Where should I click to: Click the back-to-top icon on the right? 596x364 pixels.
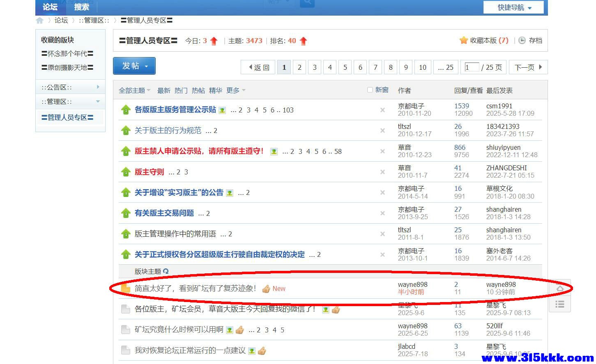(560, 288)
